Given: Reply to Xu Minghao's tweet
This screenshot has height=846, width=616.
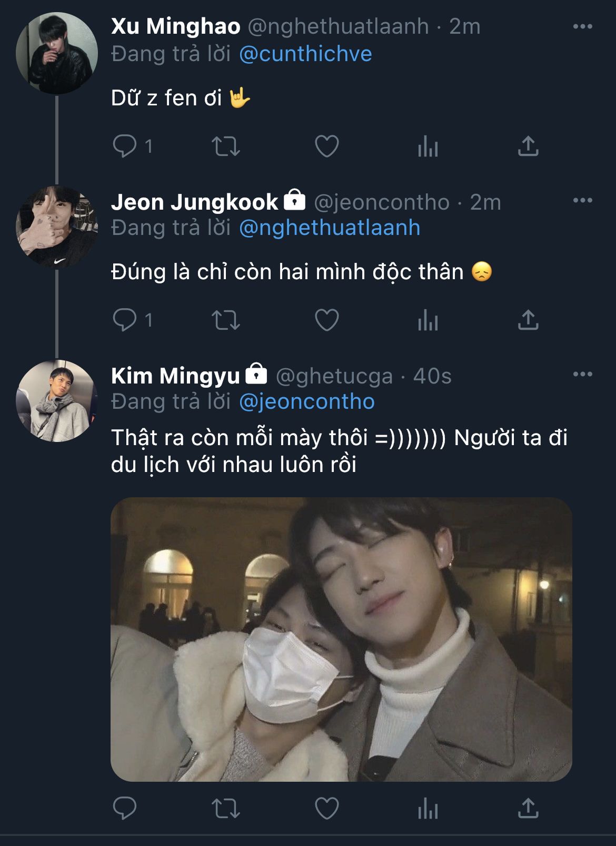Looking at the screenshot, I should pos(125,146).
